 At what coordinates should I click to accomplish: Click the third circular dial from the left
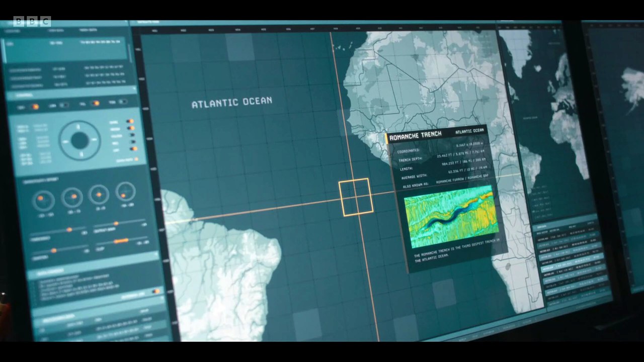pos(99,195)
